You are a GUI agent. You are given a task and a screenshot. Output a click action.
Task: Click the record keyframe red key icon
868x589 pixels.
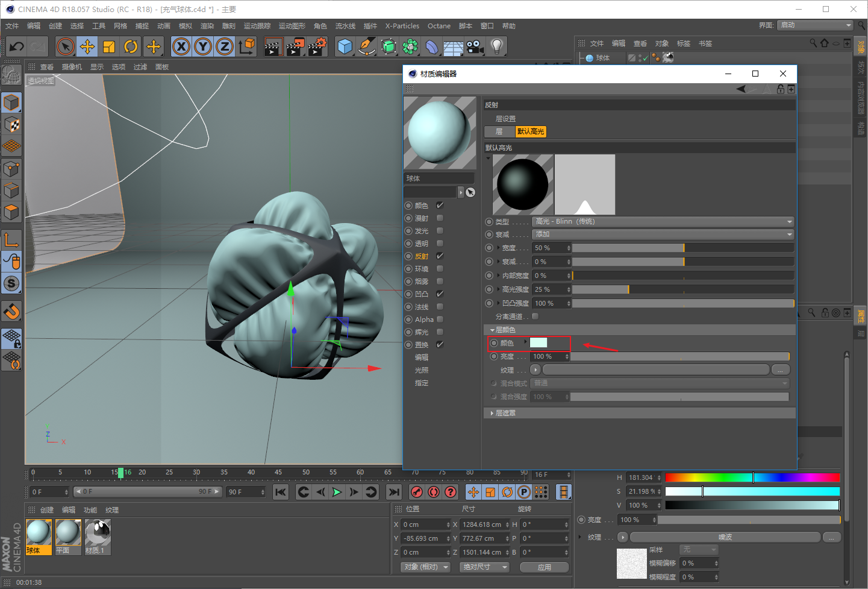416,492
